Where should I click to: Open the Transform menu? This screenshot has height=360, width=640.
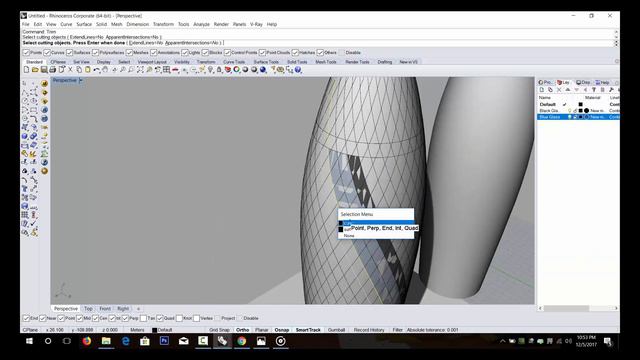(x=163, y=24)
